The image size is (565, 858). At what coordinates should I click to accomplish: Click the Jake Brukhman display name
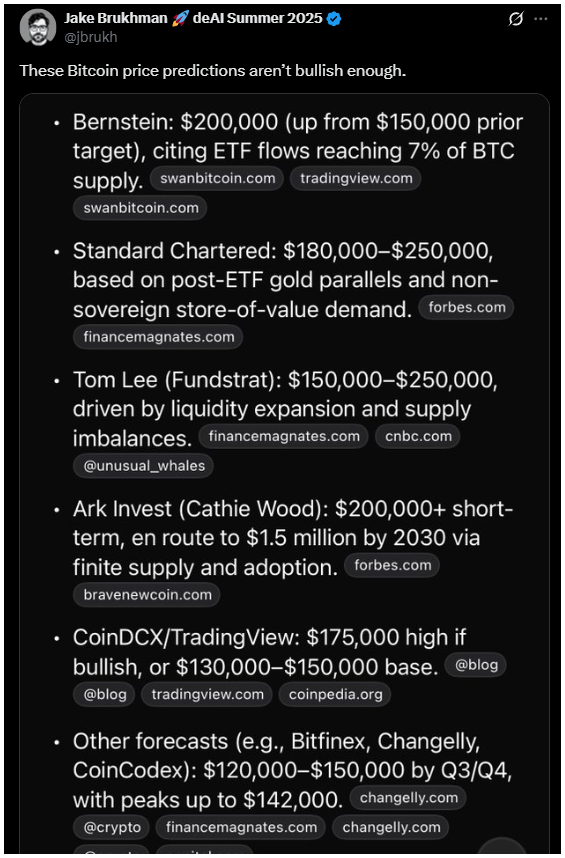(115, 19)
